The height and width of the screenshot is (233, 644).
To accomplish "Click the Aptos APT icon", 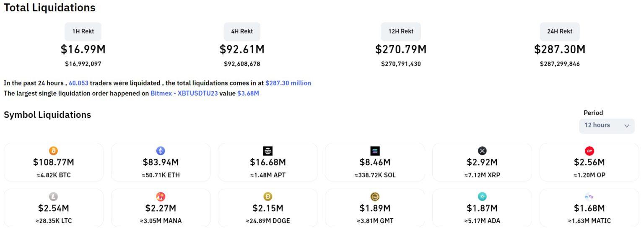I will tap(268, 151).
